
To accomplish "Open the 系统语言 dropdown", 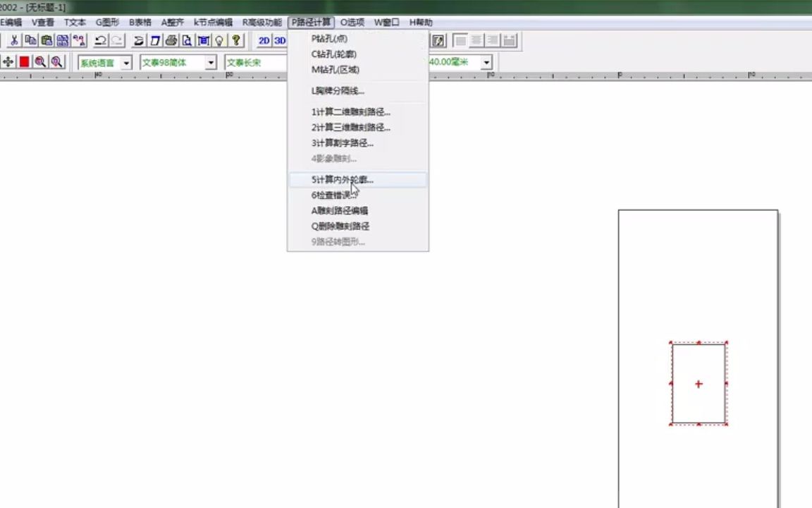I will pyautogui.click(x=125, y=62).
